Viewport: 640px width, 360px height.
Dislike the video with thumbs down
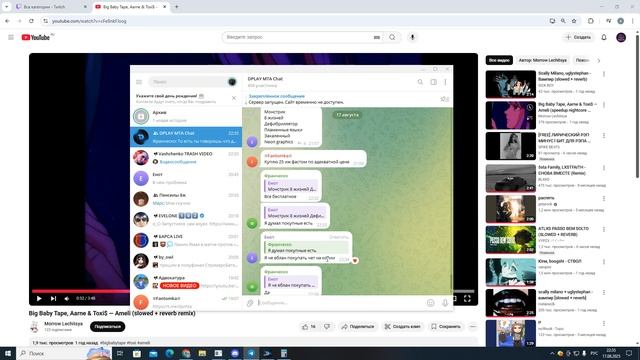click(327, 327)
